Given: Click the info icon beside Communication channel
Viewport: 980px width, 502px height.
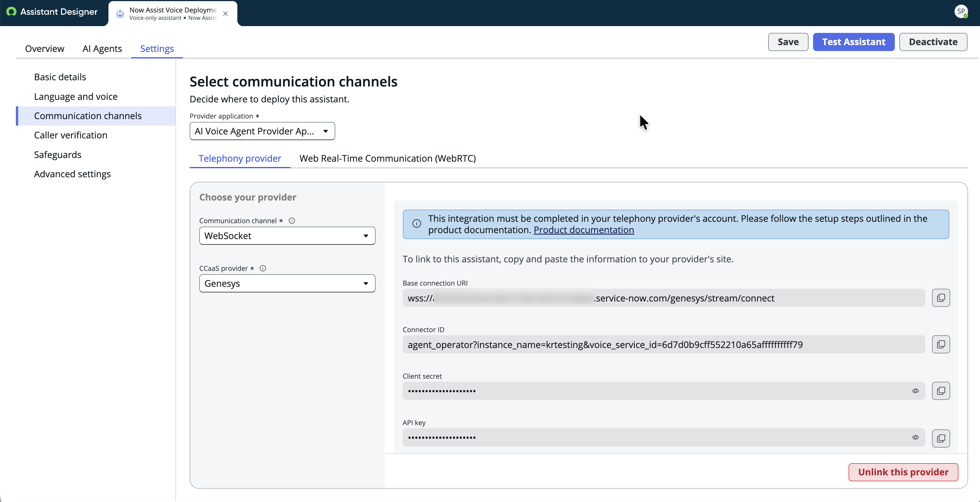Looking at the screenshot, I should [x=292, y=221].
